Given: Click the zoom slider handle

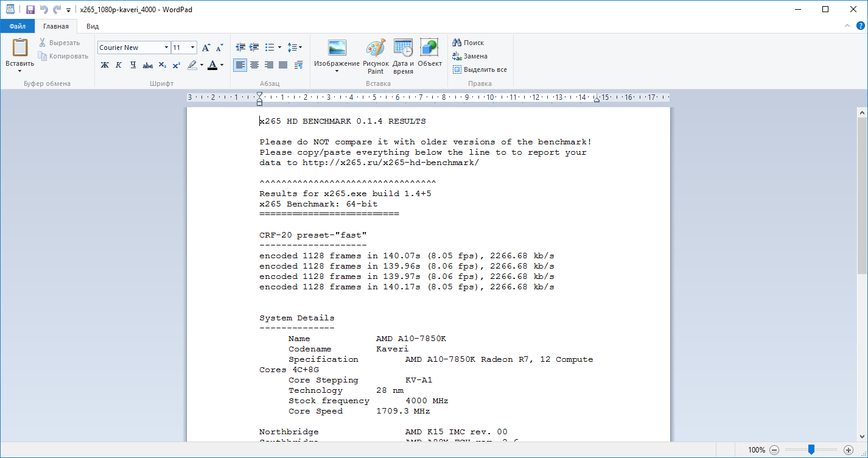Looking at the screenshot, I should point(811,449).
